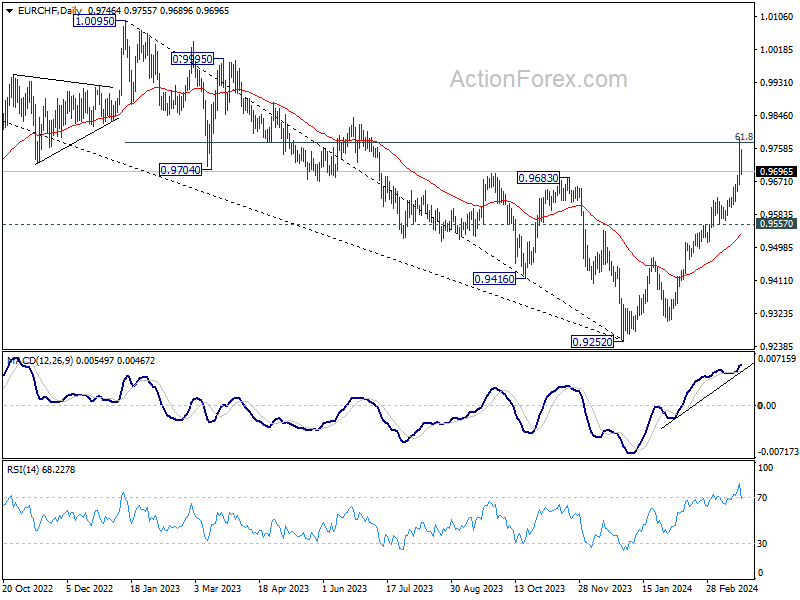Viewport: 800px width, 600px height.
Task: Click the 70 level on RSI scale
Action: (x=762, y=497)
